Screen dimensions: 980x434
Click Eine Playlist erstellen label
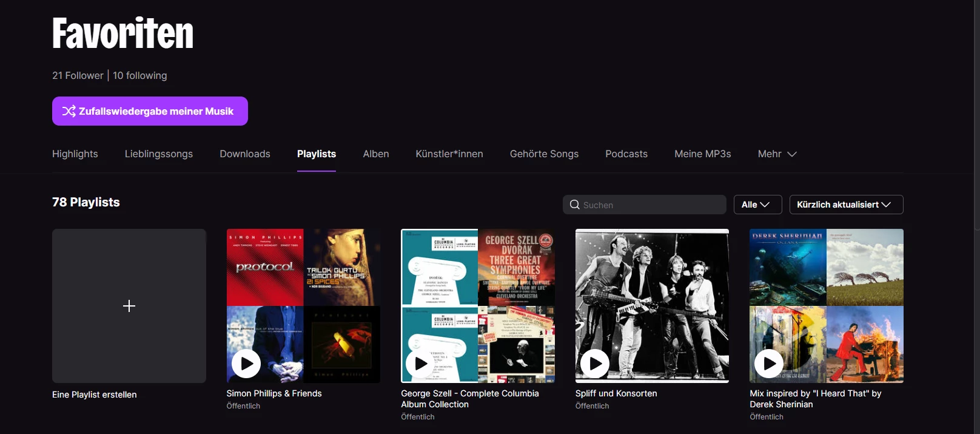pyautogui.click(x=95, y=395)
